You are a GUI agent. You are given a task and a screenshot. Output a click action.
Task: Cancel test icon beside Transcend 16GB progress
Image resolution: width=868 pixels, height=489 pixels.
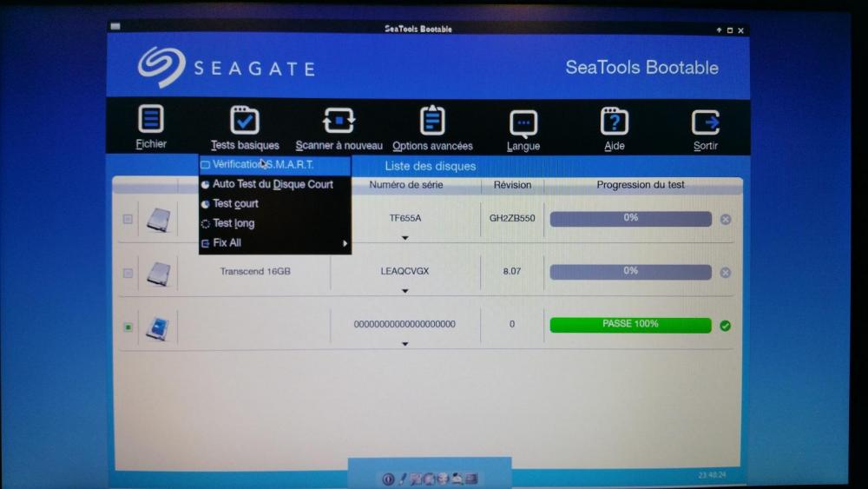[x=725, y=273]
